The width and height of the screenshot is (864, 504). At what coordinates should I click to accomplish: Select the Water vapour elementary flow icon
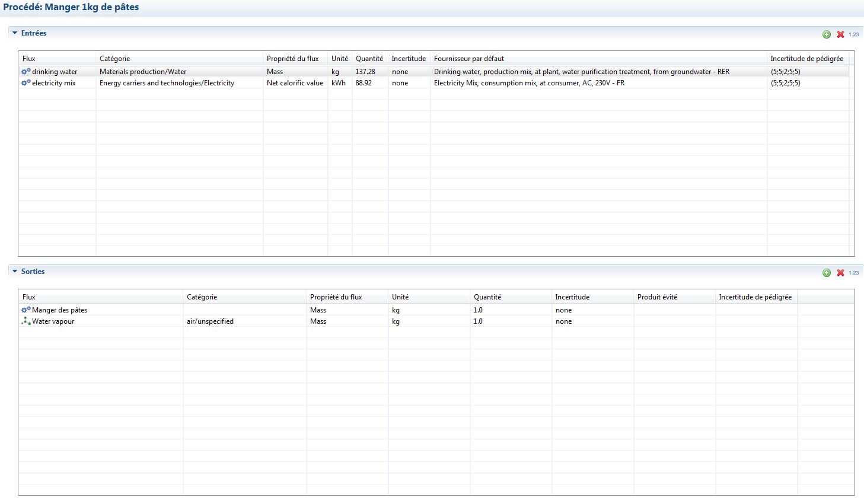coord(26,321)
